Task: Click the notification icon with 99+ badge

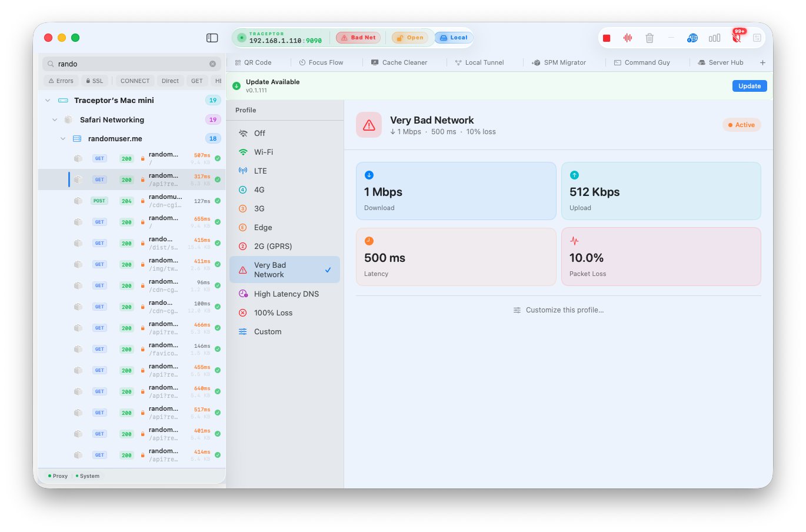Action: click(737, 37)
